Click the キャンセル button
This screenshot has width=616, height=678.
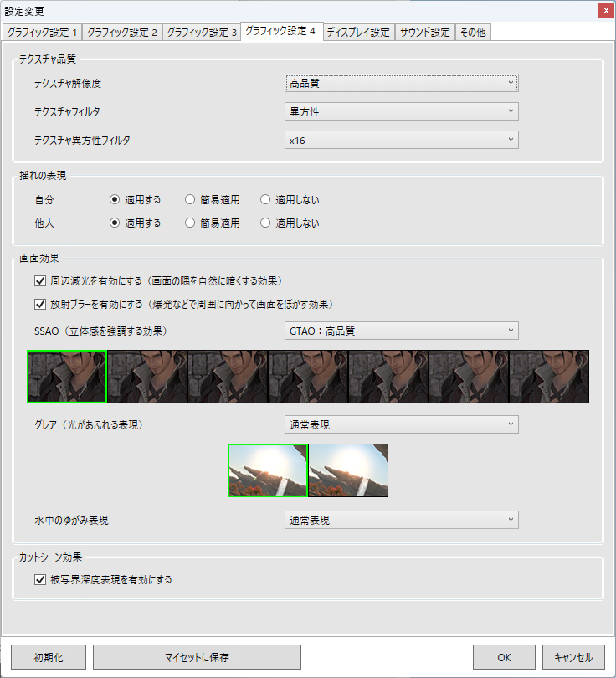(573, 657)
